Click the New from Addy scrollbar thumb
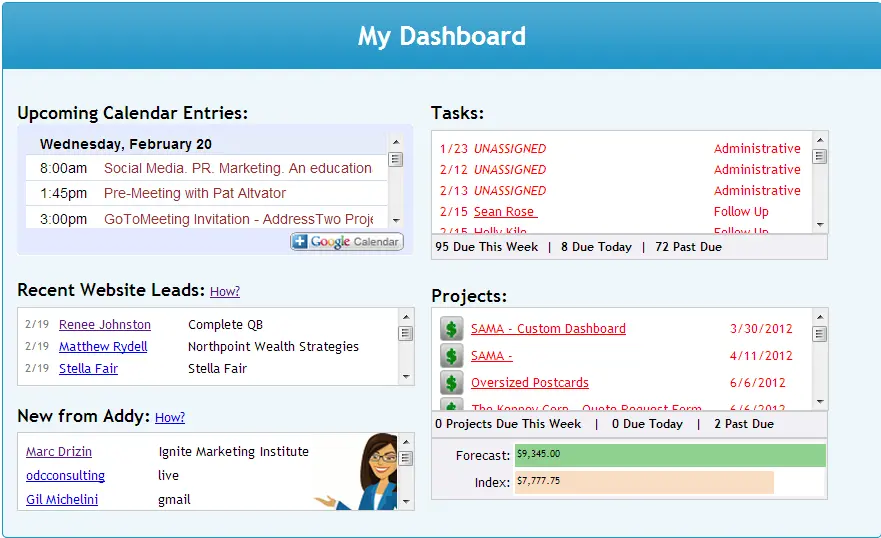This screenshot has width=881, height=538. click(x=406, y=459)
